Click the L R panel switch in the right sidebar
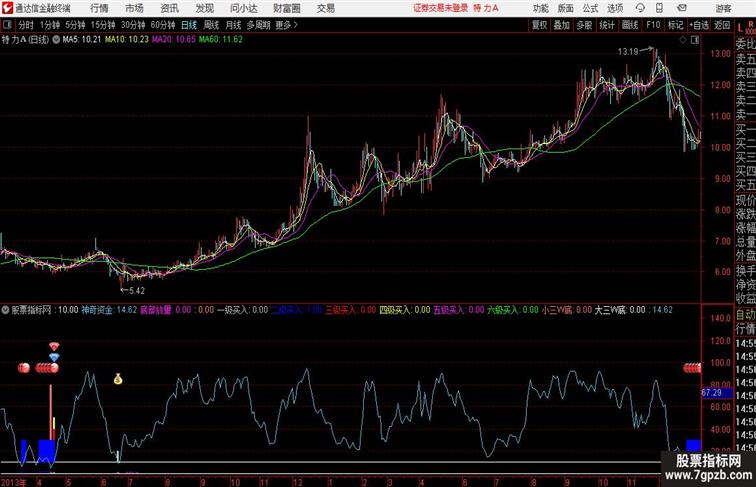This screenshot has width=756, height=487. click(x=746, y=27)
